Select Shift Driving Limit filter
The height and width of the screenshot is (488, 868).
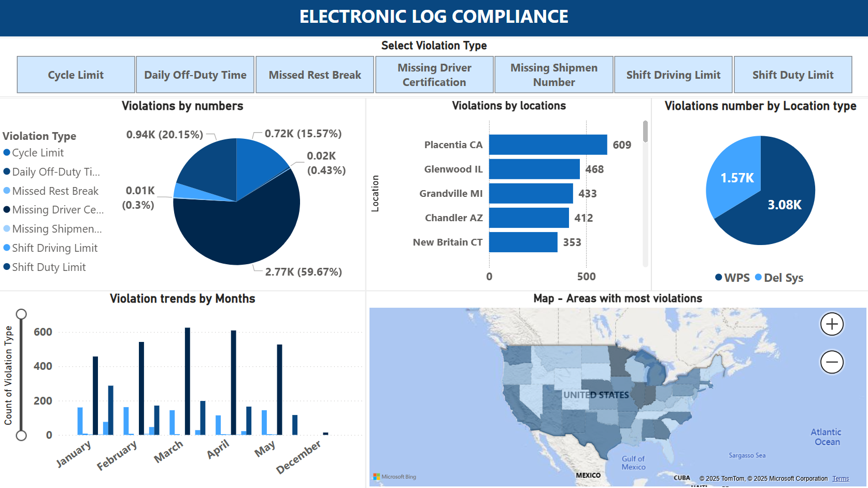click(673, 75)
